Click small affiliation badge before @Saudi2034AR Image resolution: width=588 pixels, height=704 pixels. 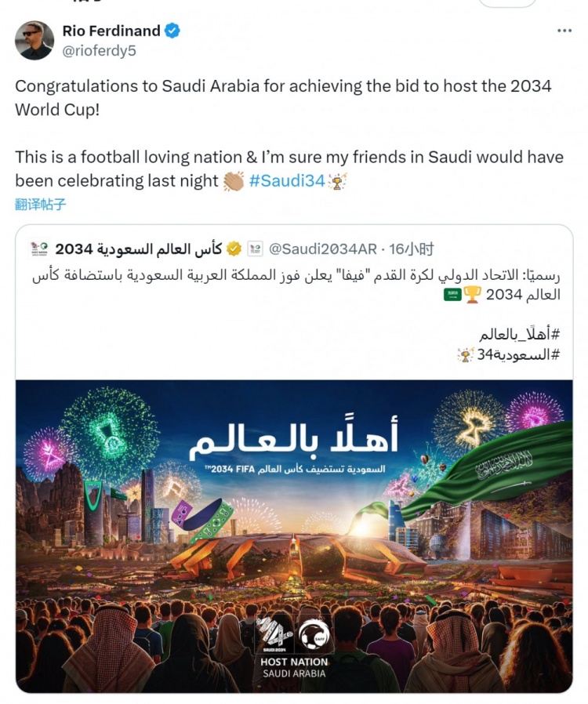pos(255,249)
